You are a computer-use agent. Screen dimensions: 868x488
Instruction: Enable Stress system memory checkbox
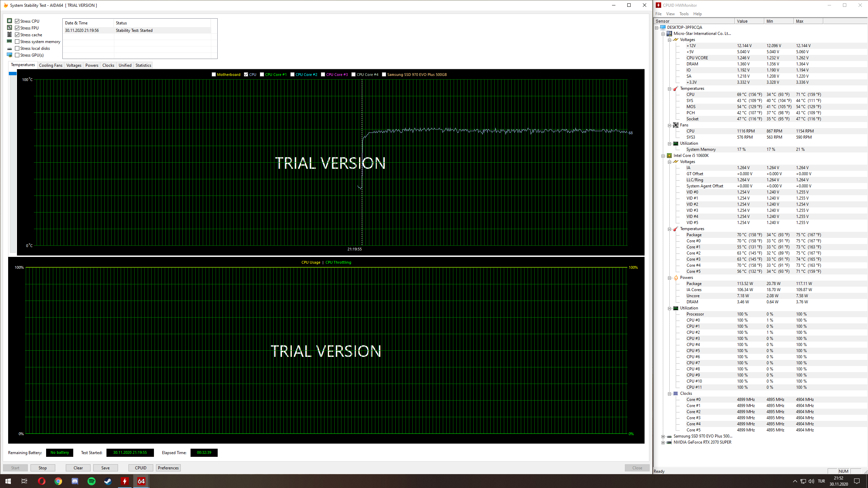(x=17, y=42)
